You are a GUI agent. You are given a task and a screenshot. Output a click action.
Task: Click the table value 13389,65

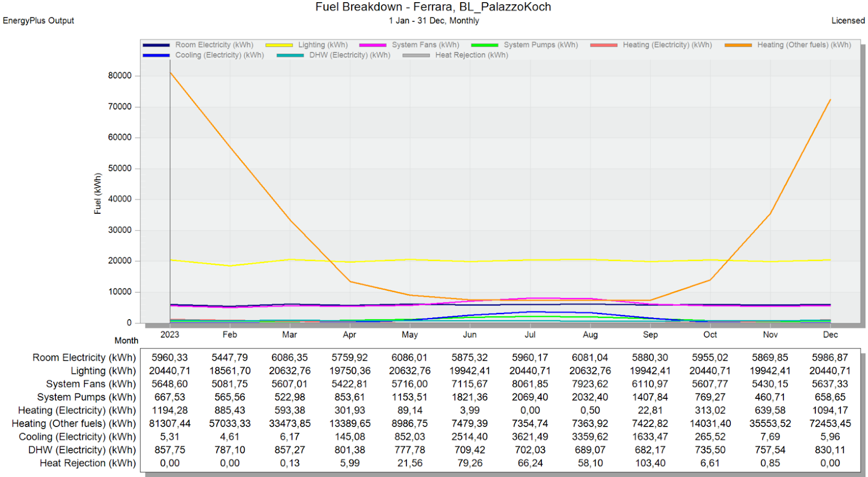tap(350, 423)
